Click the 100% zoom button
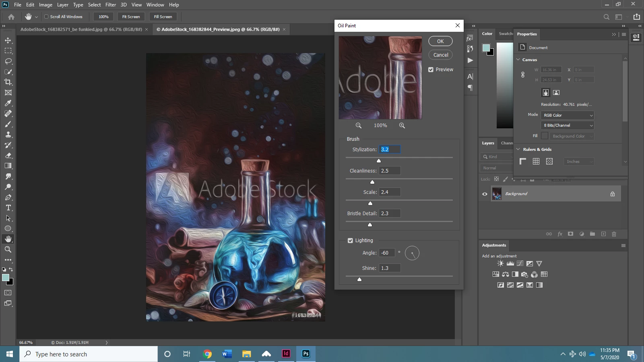Viewport: 644px width, 362px height. [103, 17]
